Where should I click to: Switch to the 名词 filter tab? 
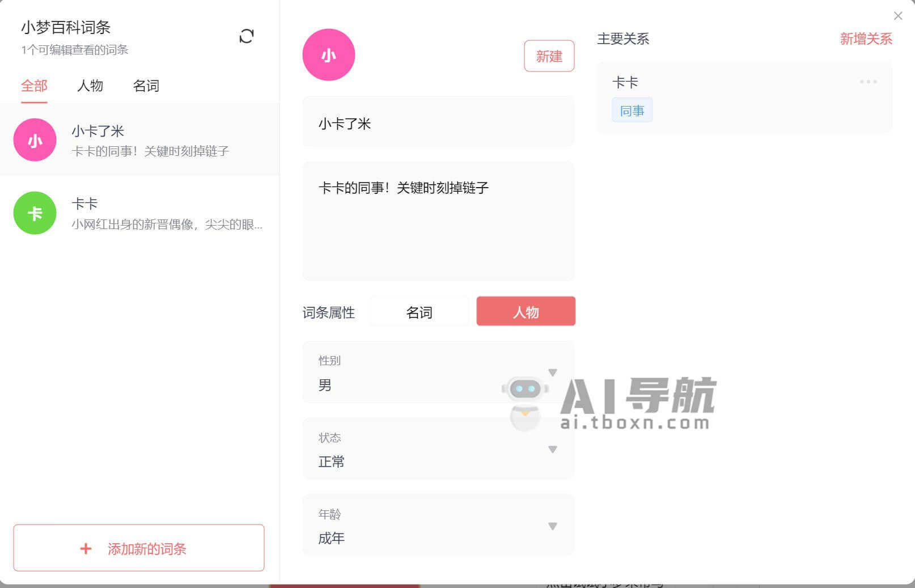tap(146, 86)
